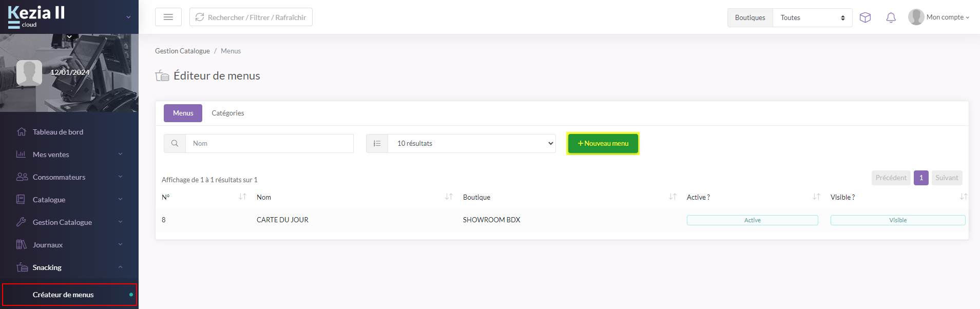Switch to the Catégories tab
Viewport: 980px width, 309px height.
point(227,113)
